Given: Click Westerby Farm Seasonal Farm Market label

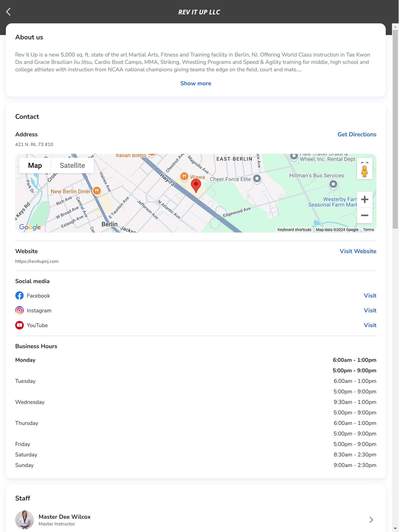Looking at the screenshot, I should (333, 202).
